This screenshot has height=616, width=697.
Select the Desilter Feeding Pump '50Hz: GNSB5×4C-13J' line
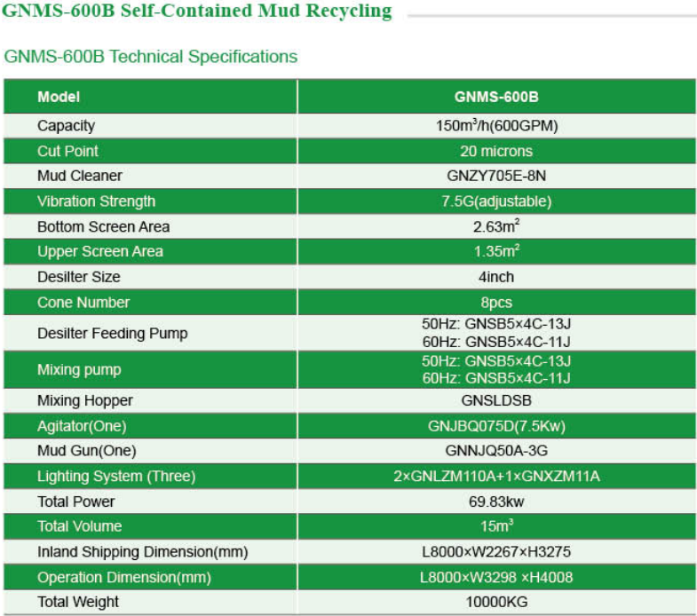496,324
